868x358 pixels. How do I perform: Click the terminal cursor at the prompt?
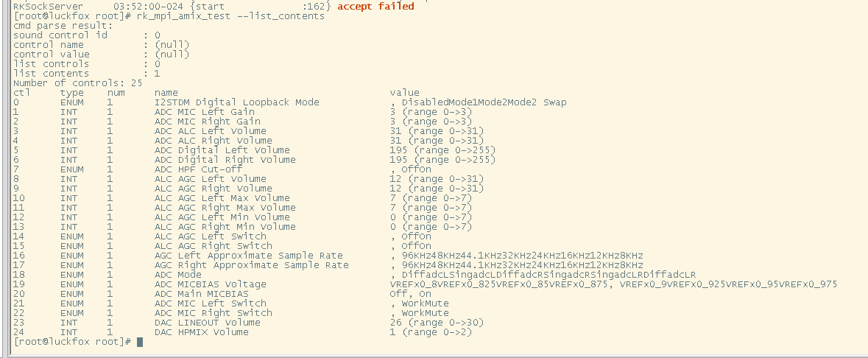pos(140,342)
